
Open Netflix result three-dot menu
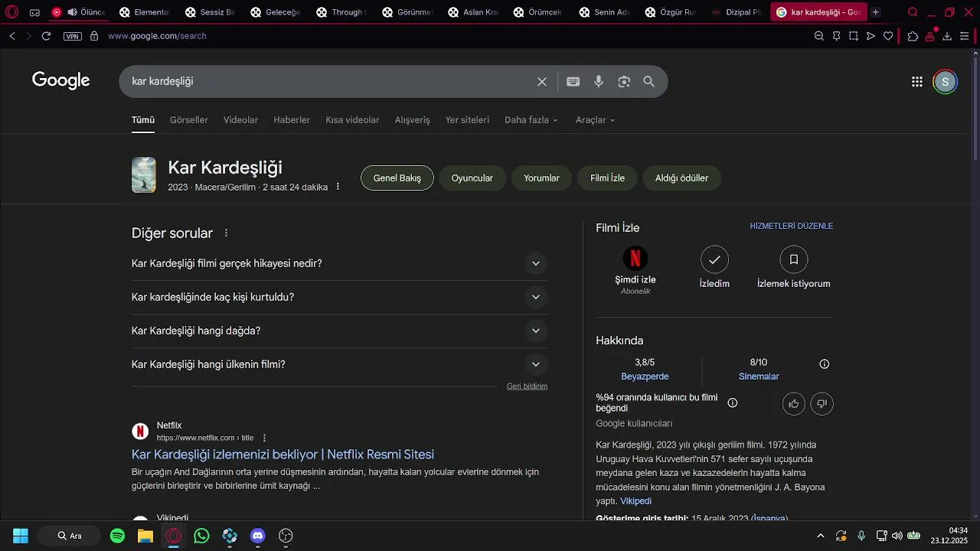(x=264, y=438)
